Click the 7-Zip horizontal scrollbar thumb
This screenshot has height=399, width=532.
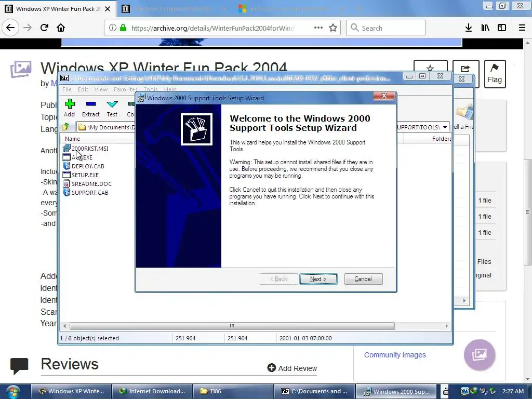coord(232,326)
